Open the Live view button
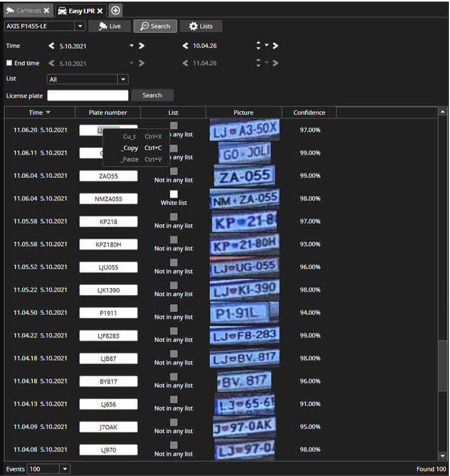The height and width of the screenshot is (476, 450). [x=109, y=26]
